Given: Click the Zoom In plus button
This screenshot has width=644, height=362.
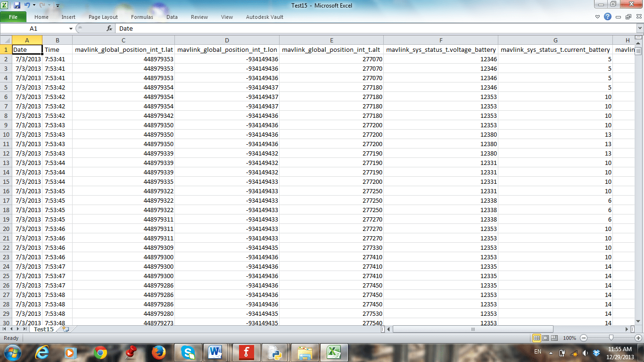Looking at the screenshot, I should pos(638,338).
